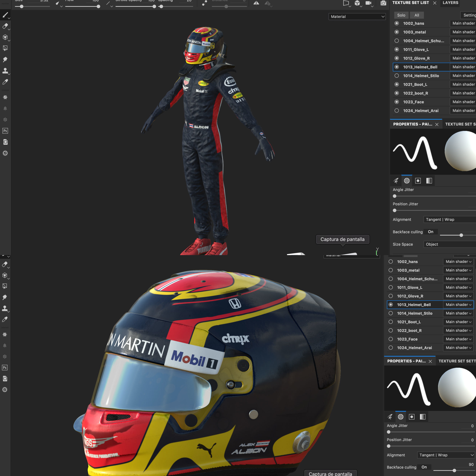The height and width of the screenshot is (476, 476).
Task: Click the video camera selection icon
Action: click(x=368, y=3)
